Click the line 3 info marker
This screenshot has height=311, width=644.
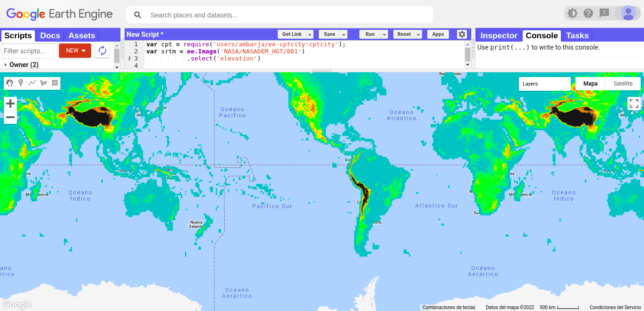pyautogui.click(x=129, y=59)
